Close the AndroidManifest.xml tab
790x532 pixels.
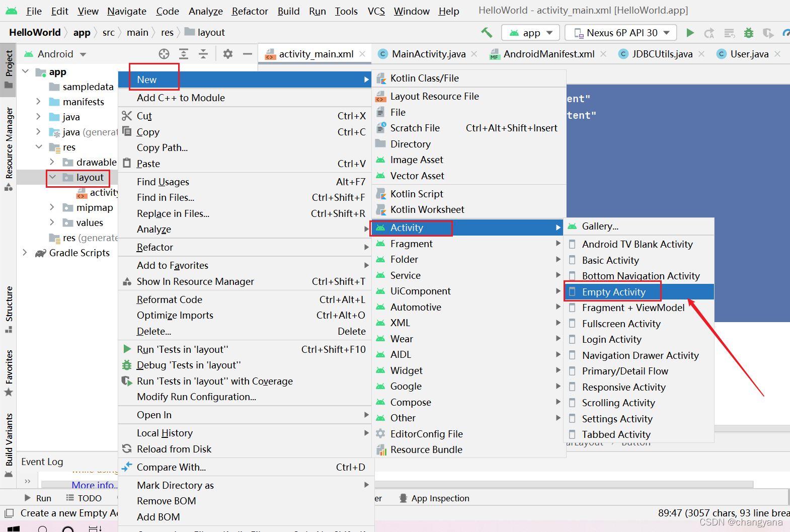pos(603,54)
